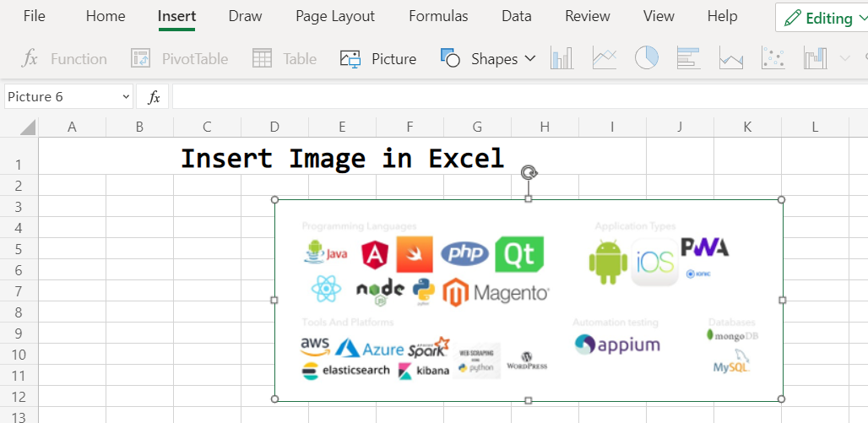The height and width of the screenshot is (423, 868).
Task: Open the Draw tab
Action: [245, 17]
